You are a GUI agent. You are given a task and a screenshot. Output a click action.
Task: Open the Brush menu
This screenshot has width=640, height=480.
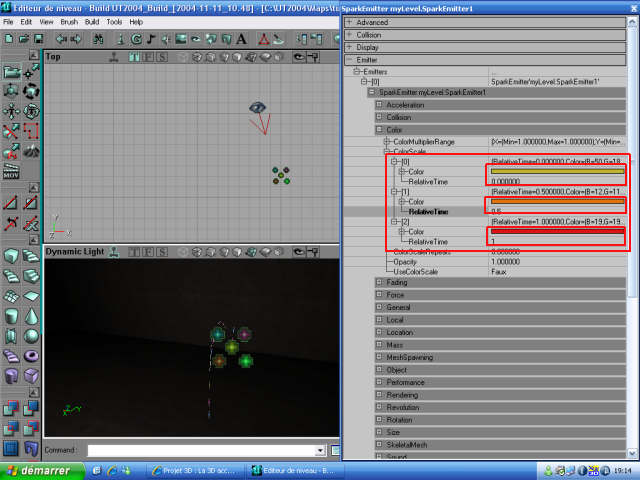click(68, 21)
